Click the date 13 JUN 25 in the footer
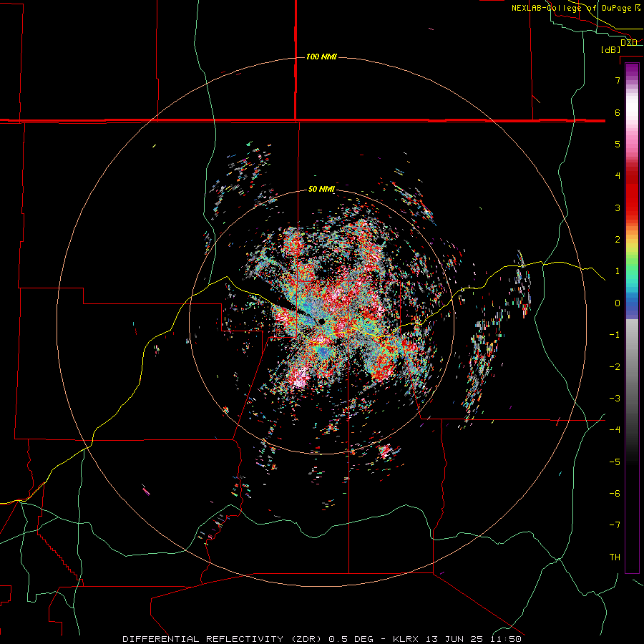 [454, 639]
